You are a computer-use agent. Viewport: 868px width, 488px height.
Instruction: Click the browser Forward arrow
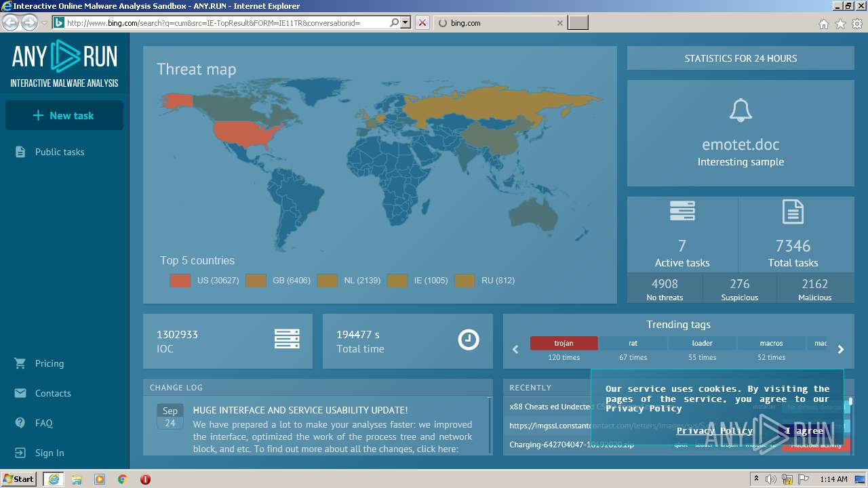pyautogui.click(x=29, y=23)
